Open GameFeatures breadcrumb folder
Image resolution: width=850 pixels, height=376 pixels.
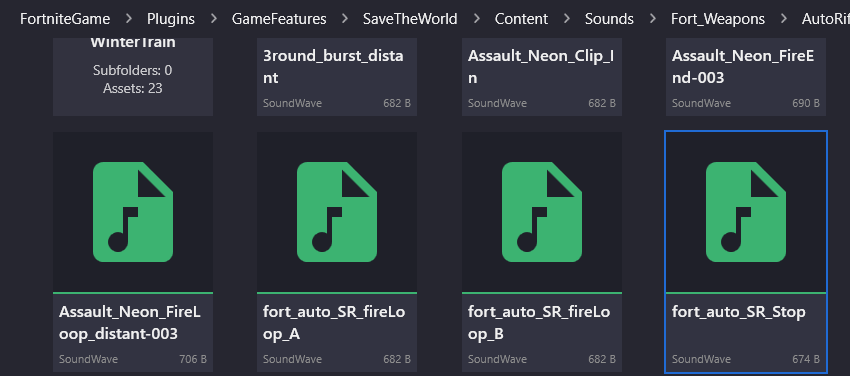279,19
